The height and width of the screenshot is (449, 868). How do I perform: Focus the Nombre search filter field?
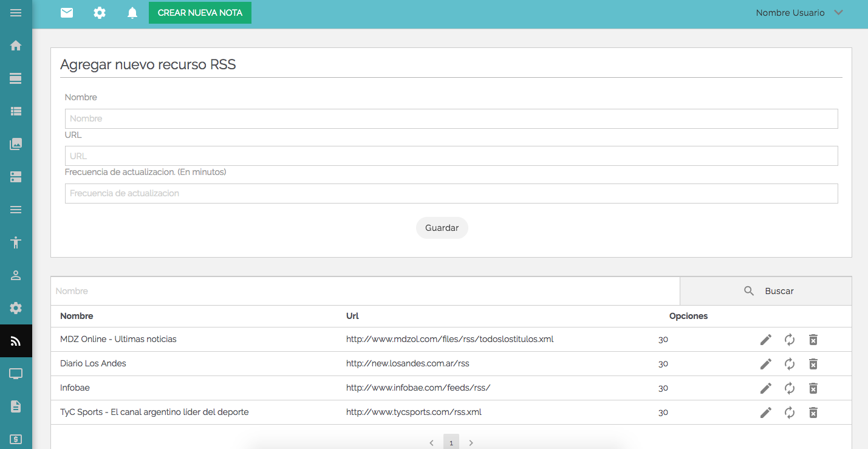[365, 291]
